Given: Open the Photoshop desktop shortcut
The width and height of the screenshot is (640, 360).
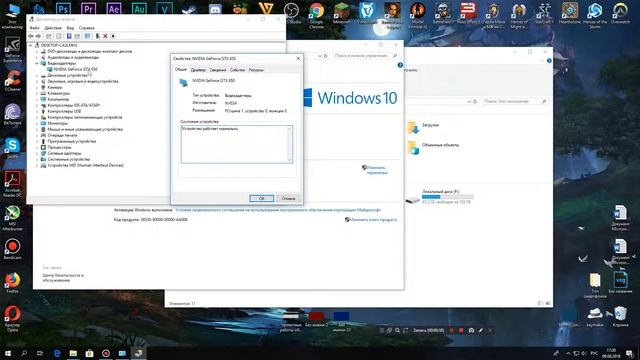Looking at the screenshot, I should [63, 9].
